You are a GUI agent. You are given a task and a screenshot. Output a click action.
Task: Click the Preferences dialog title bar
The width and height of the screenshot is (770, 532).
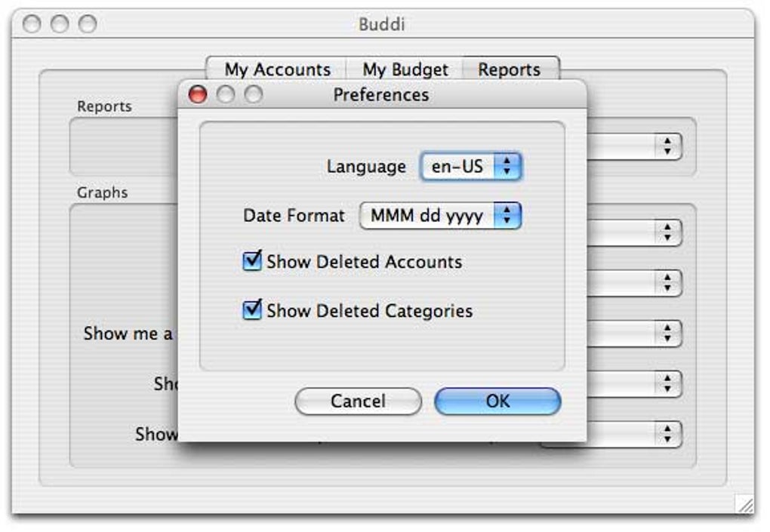tap(381, 94)
